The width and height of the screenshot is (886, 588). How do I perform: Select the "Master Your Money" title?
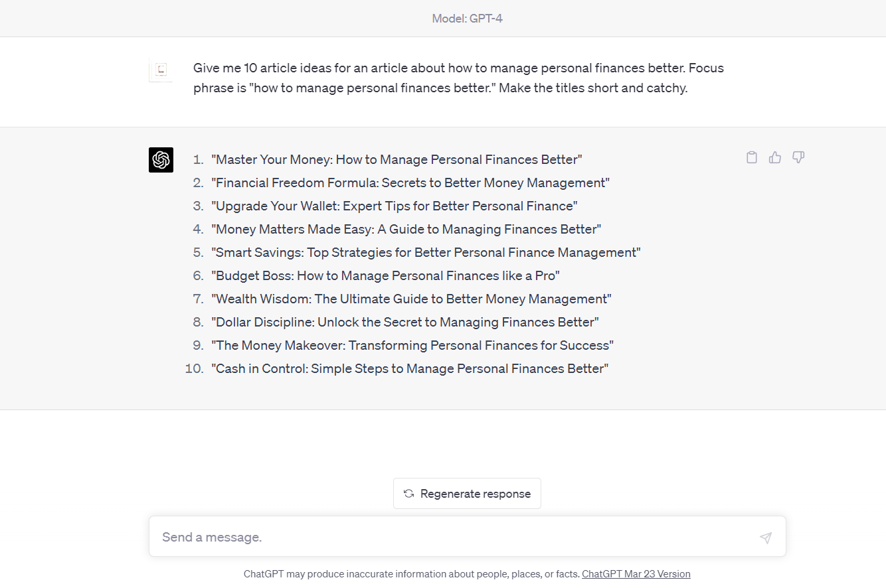point(396,159)
